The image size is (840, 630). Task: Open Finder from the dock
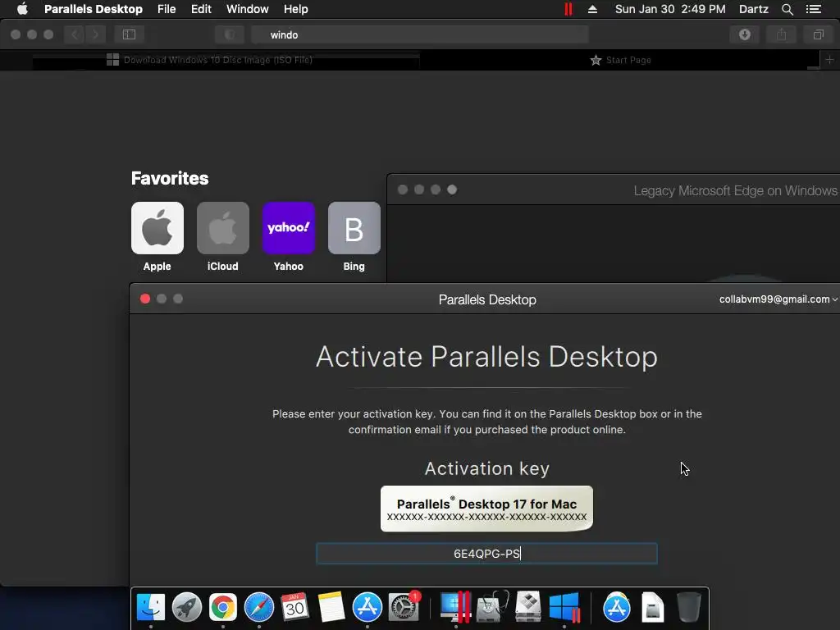click(151, 607)
